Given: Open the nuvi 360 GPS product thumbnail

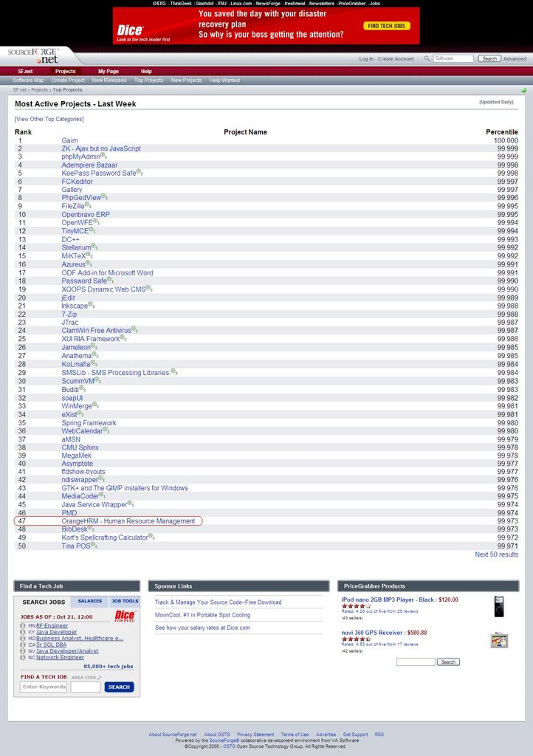Looking at the screenshot, I should [x=499, y=639].
